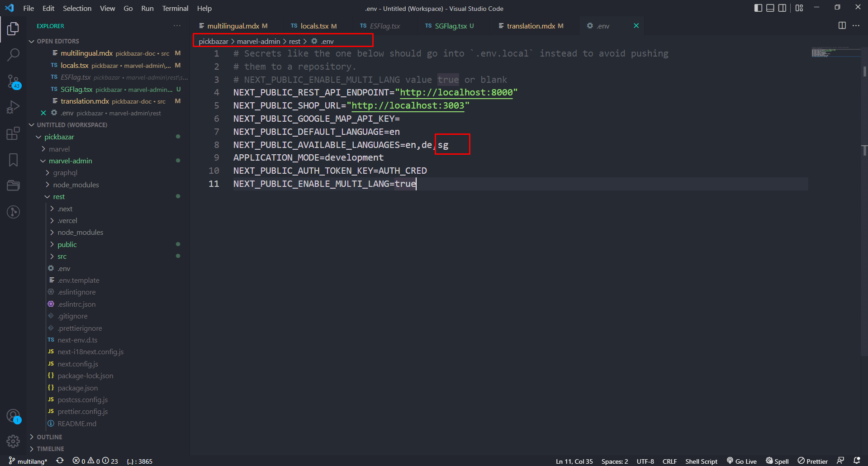The image size is (868, 466).
Task: Click the Split Editor Right icon
Action: click(x=842, y=26)
